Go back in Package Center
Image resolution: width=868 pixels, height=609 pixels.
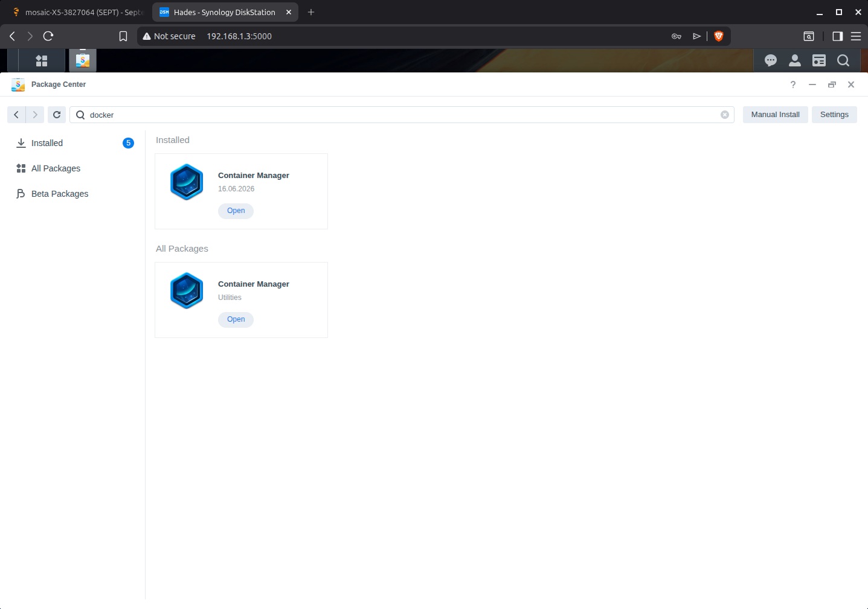16,115
